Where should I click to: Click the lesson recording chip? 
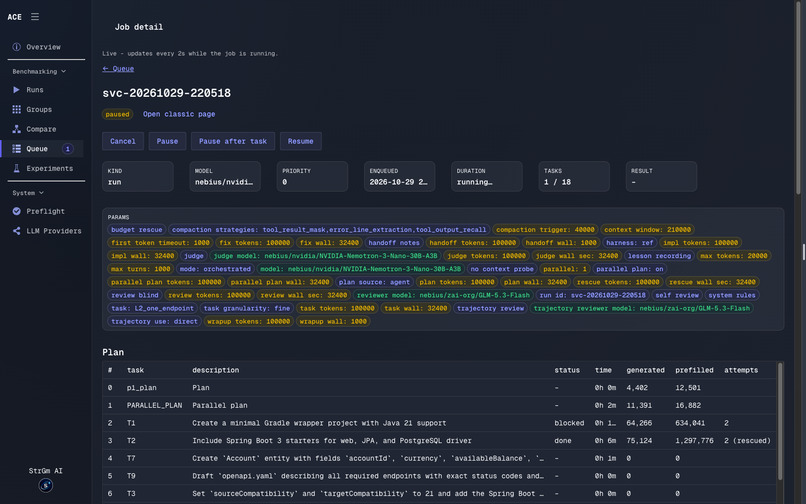tap(660, 256)
